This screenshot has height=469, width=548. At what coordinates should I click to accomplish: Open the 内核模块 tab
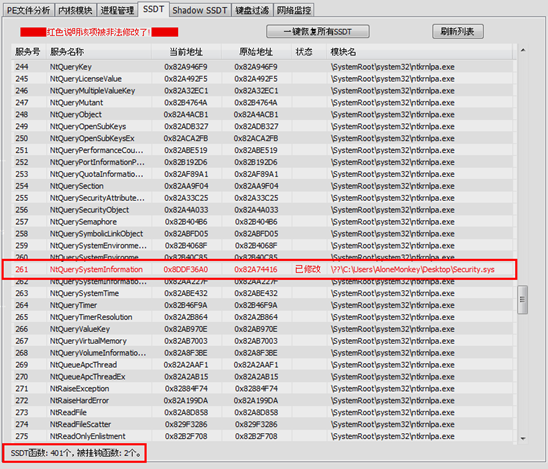click(x=75, y=10)
